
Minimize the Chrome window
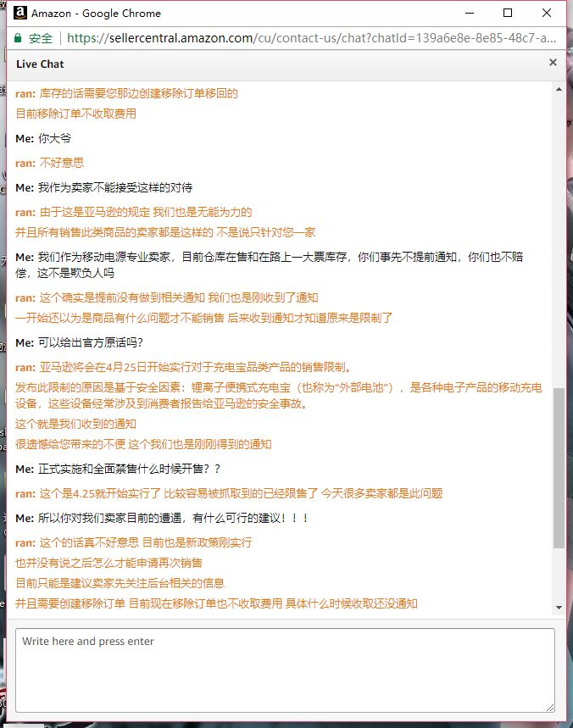tap(470, 13)
